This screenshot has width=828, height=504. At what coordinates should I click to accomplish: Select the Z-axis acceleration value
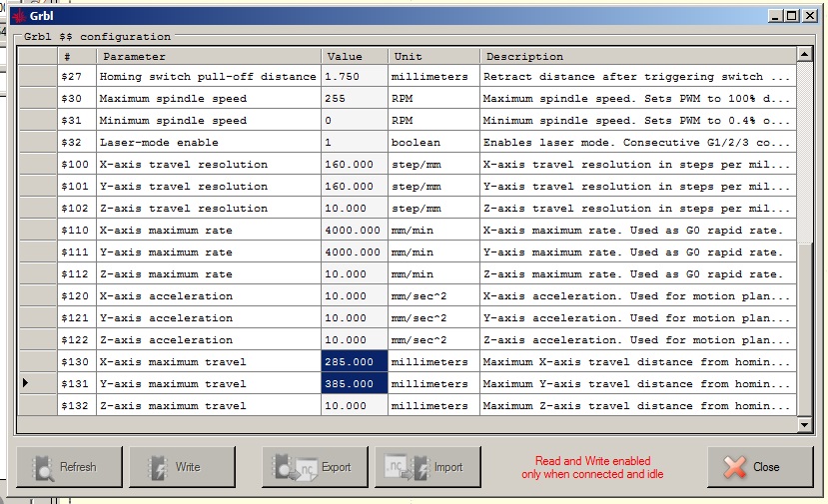(x=355, y=340)
